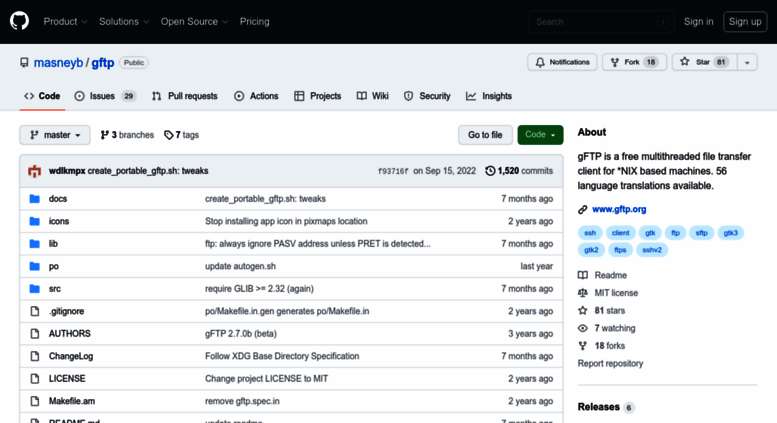Open the masneyb owner profile link
Image resolution: width=777 pixels, height=423 pixels.
pyautogui.click(x=58, y=63)
